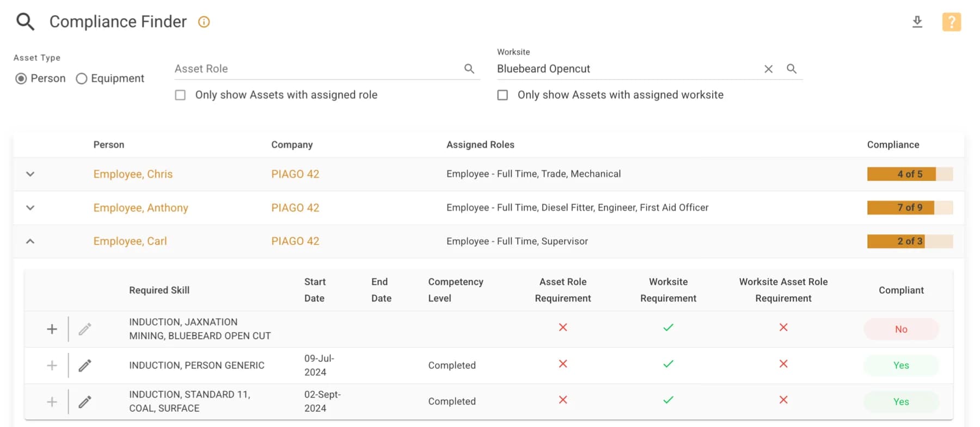Select the Equipment asset type

81,78
